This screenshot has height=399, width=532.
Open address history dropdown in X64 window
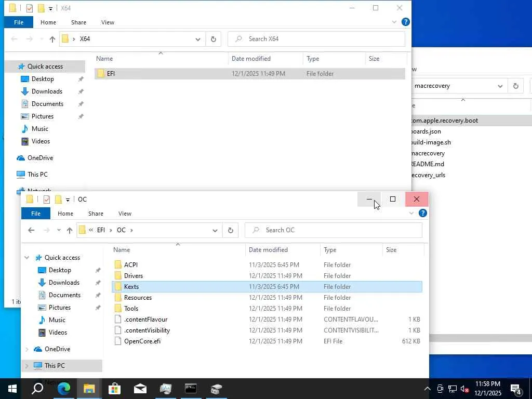198,39
